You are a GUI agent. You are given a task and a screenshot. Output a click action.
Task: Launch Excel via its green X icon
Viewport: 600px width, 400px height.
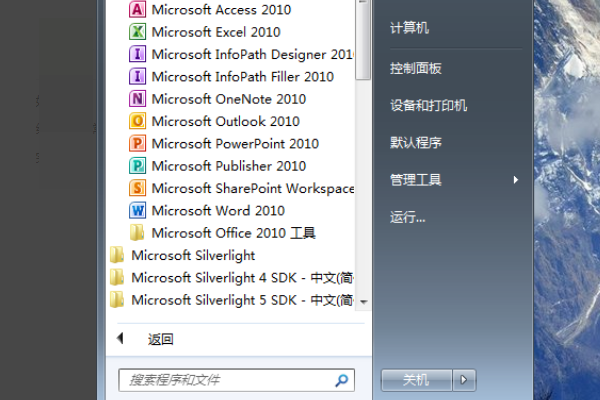(137, 32)
